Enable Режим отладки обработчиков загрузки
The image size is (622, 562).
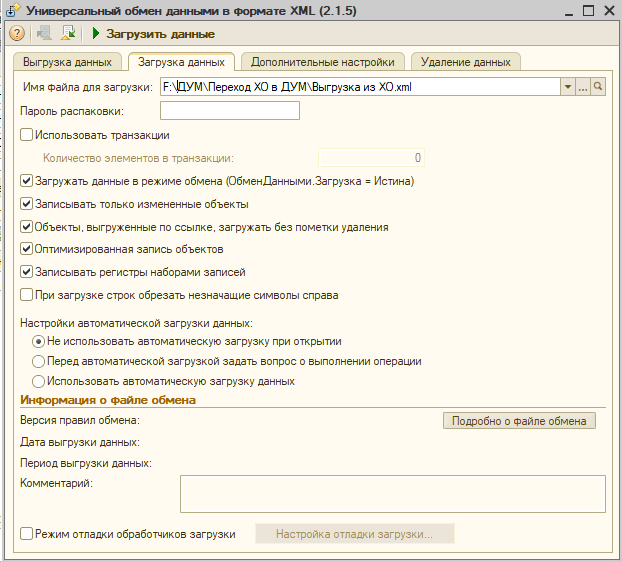(x=27, y=534)
